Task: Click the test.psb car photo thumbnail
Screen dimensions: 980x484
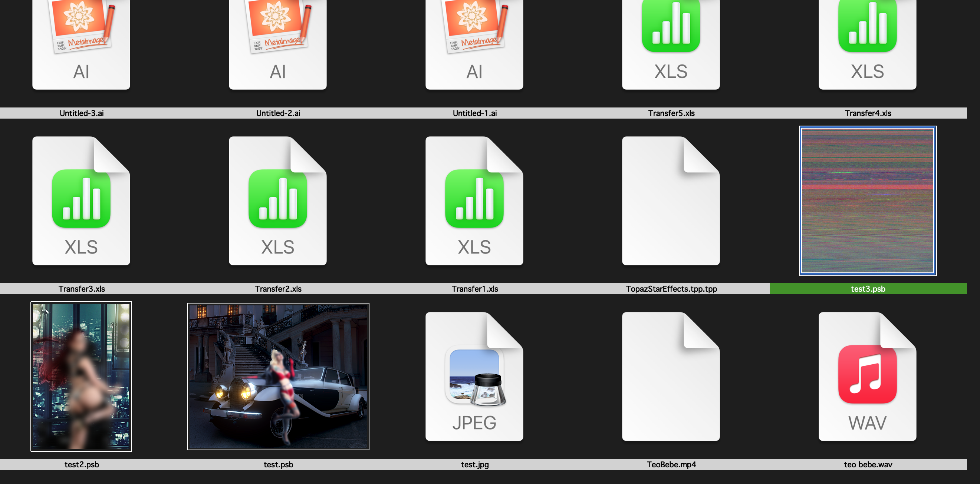Action: point(278,377)
